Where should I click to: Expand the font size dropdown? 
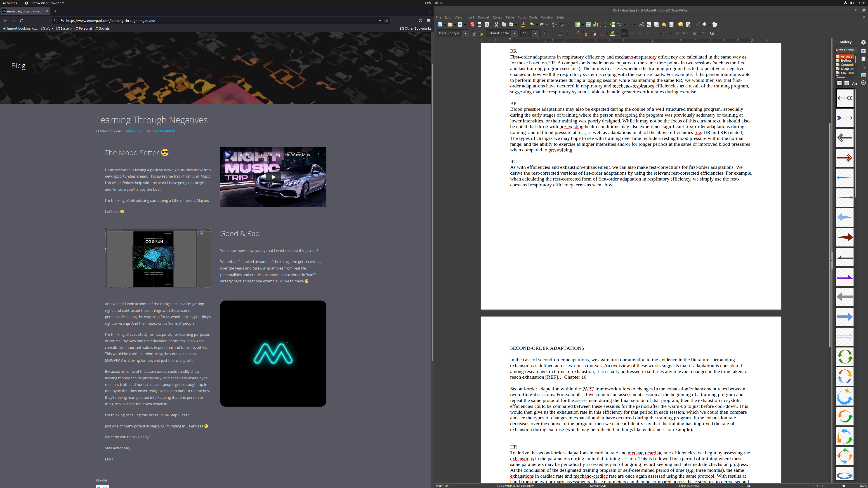536,33
